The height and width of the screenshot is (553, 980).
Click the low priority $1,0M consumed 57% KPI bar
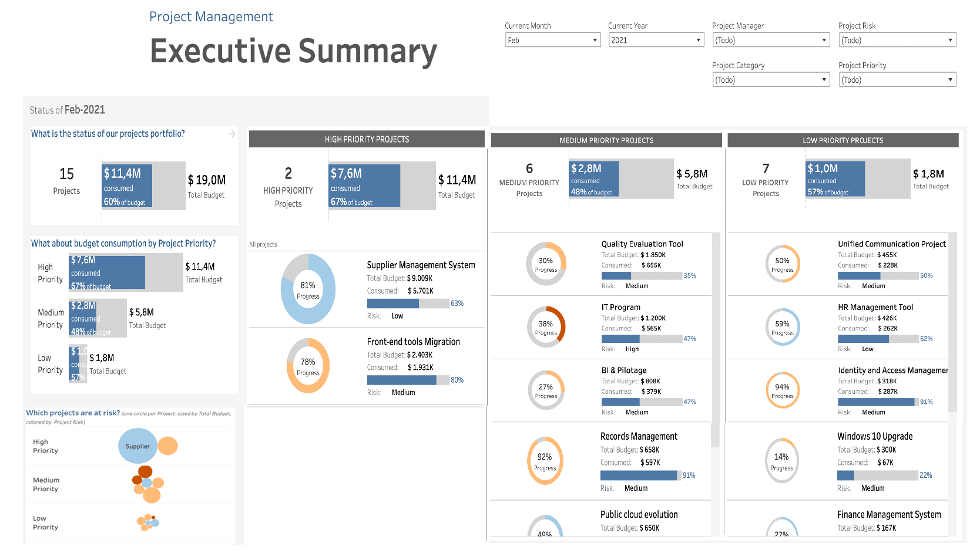835,178
